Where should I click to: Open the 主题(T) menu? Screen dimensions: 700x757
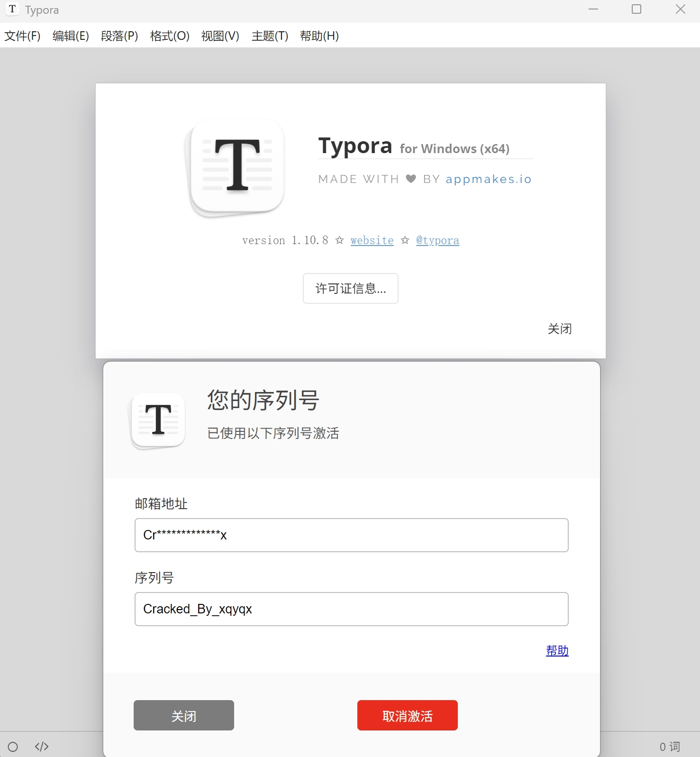click(x=270, y=36)
